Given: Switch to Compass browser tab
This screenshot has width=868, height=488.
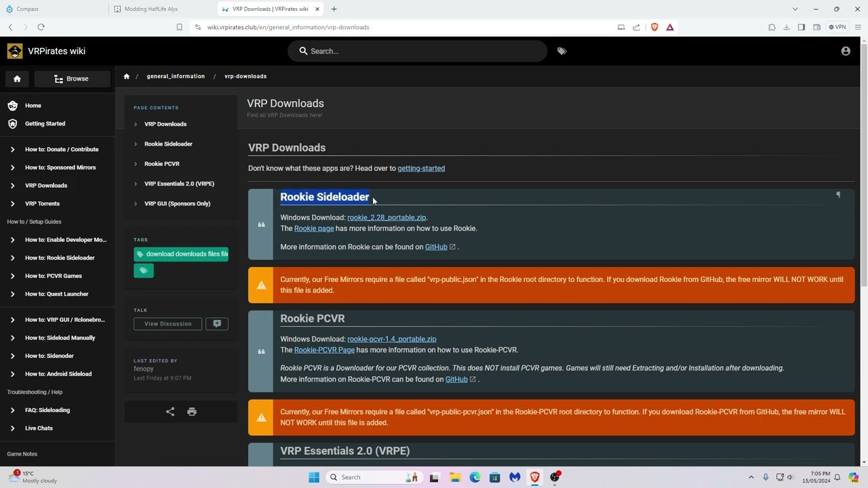Looking at the screenshot, I should (x=54, y=9).
